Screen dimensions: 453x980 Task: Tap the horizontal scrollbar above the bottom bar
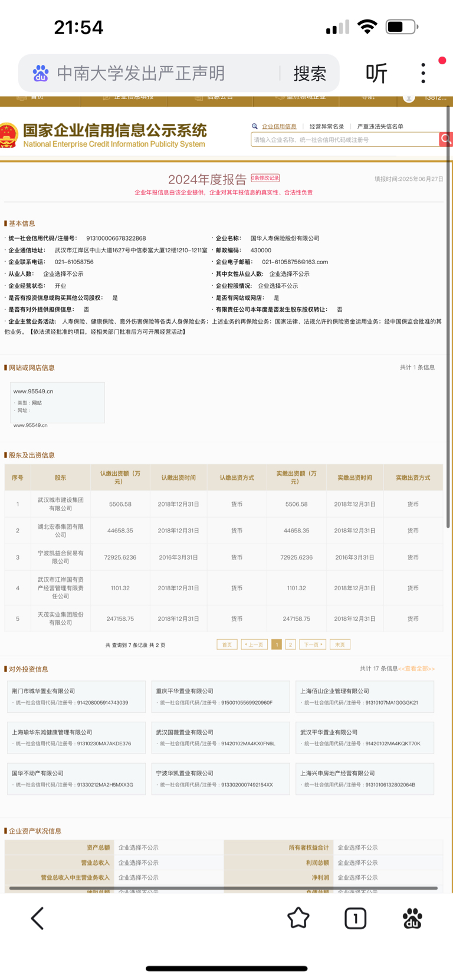224,887
